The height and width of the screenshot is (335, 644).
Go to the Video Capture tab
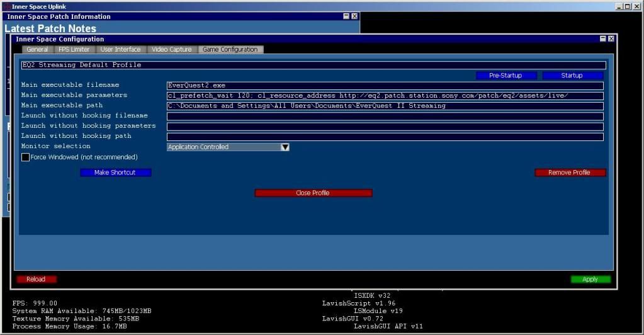coord(172,50)
